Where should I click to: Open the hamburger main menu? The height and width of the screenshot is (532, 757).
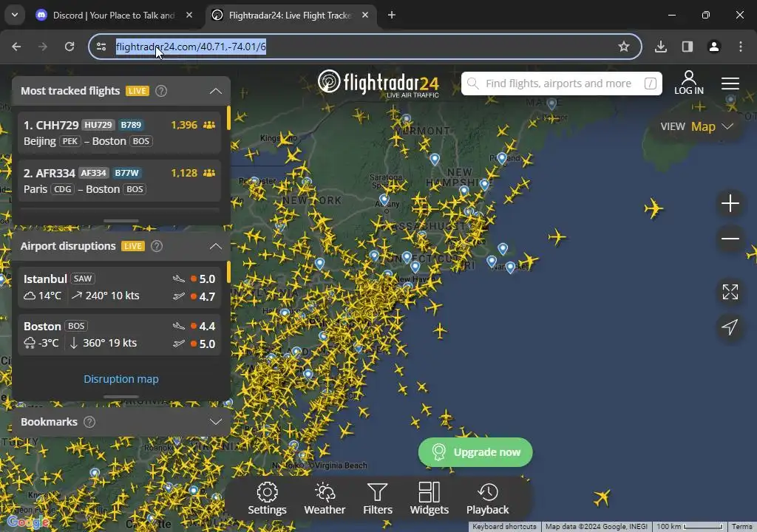pyautogui.click(x=730, y=83)
